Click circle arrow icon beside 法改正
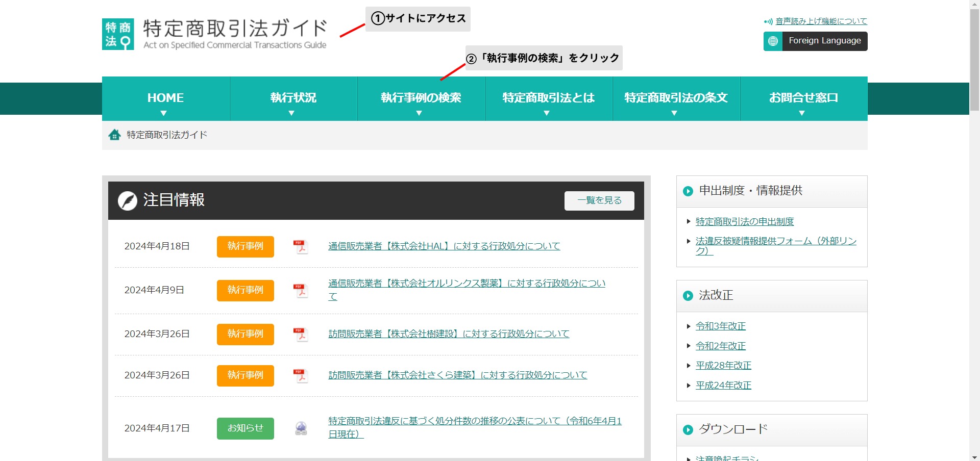This screenshot has height=461, width=980. point(688,296)
